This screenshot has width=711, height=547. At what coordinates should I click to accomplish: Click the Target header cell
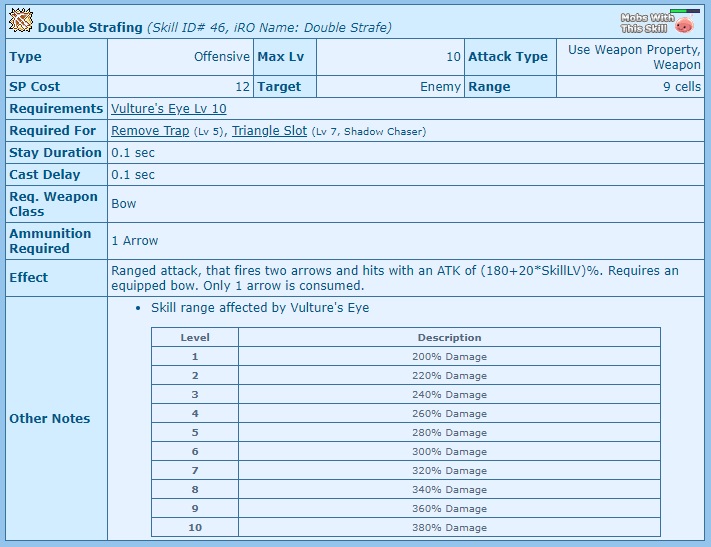point(285,87)
